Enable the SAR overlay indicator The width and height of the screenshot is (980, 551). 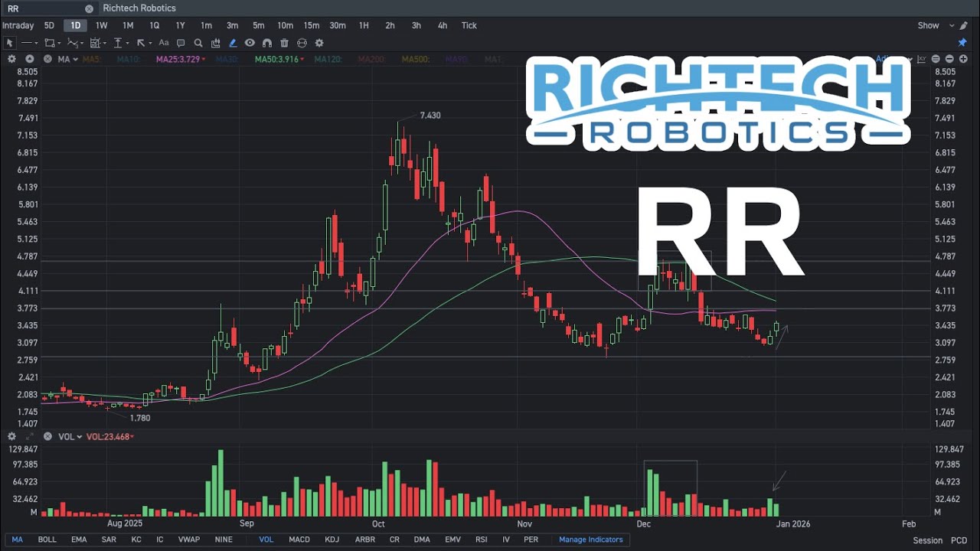point(109,540)
